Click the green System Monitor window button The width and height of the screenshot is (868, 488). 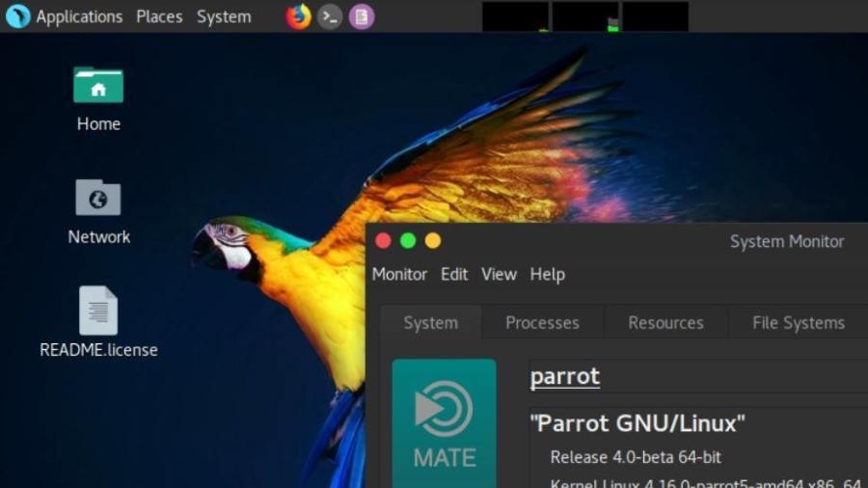tap(408, 241)
